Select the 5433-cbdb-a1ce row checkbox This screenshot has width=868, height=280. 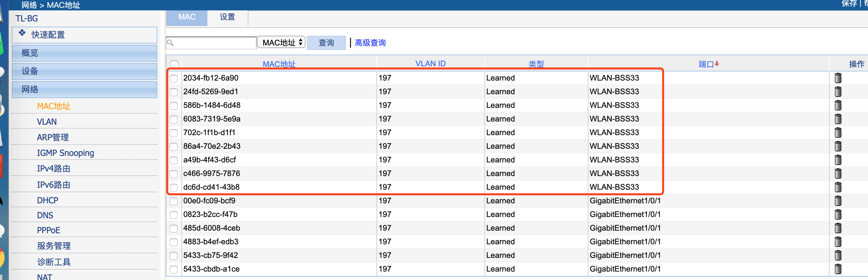pos(174,269)
